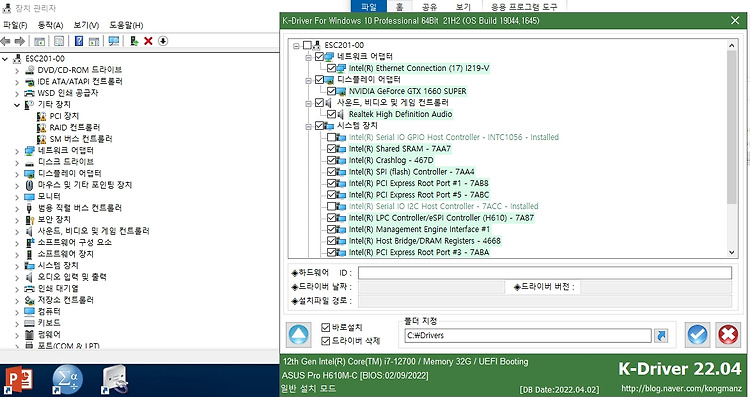This screenshot has height=397, width=750.
Task: Open the 동작(A) menu
Action: click(x=50, y=25)
